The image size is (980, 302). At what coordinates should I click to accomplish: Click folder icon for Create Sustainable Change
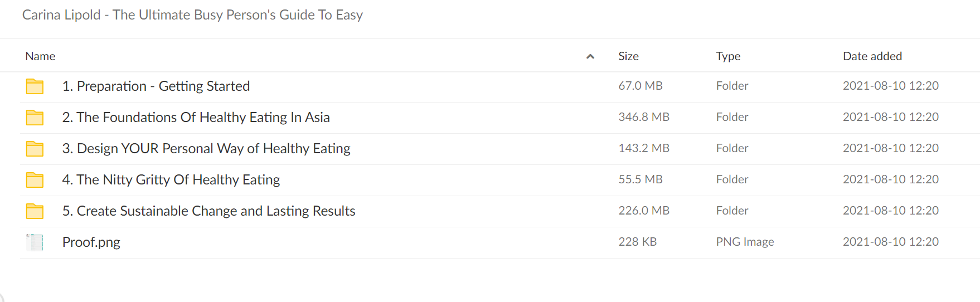35,211
